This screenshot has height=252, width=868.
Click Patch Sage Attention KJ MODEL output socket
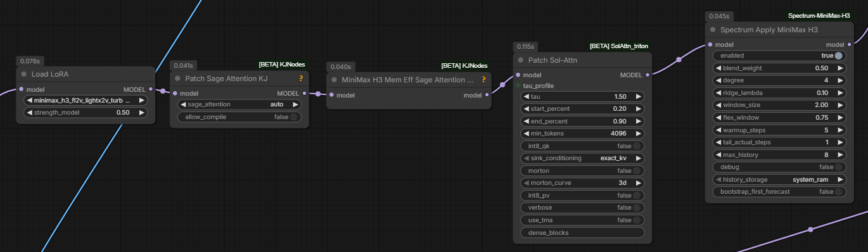point(305,94)
